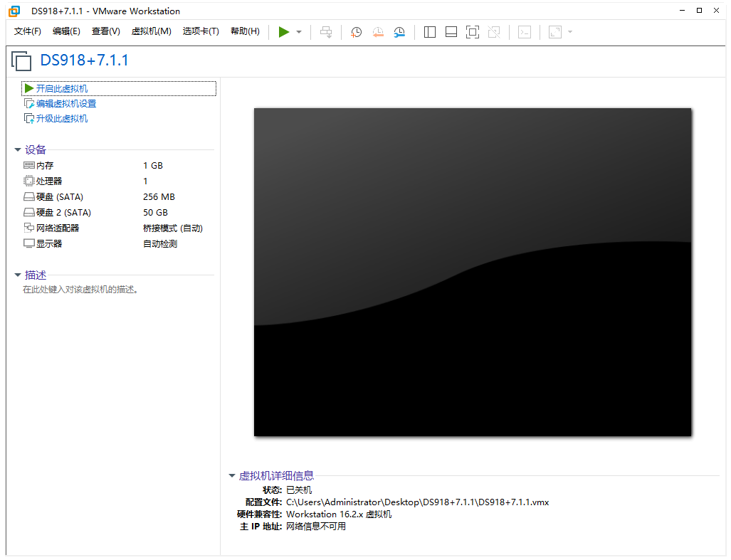The height and width of the screenshot is (560, 731).
Task: Select the 硬盘 (SATA) 256 MB row
Action: [x=118, y=196]
